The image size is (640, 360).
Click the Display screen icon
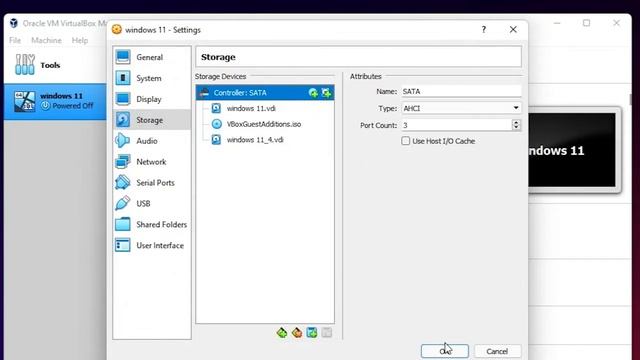(123, 99)
